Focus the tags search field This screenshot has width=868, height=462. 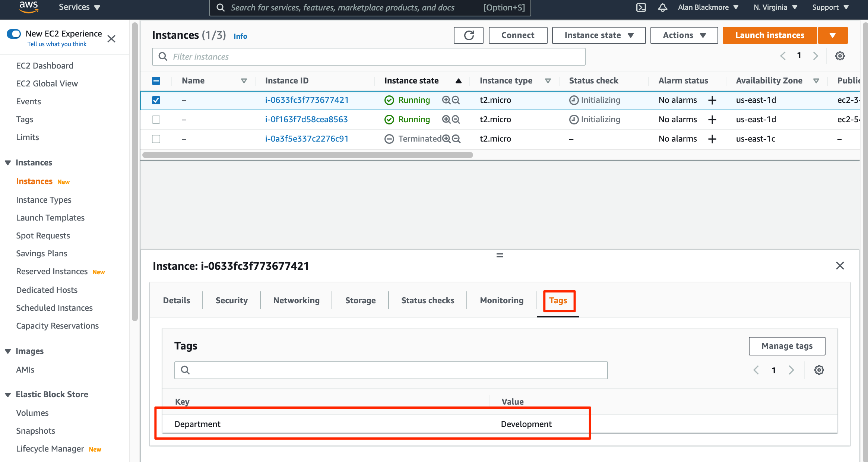click(391, 370)
